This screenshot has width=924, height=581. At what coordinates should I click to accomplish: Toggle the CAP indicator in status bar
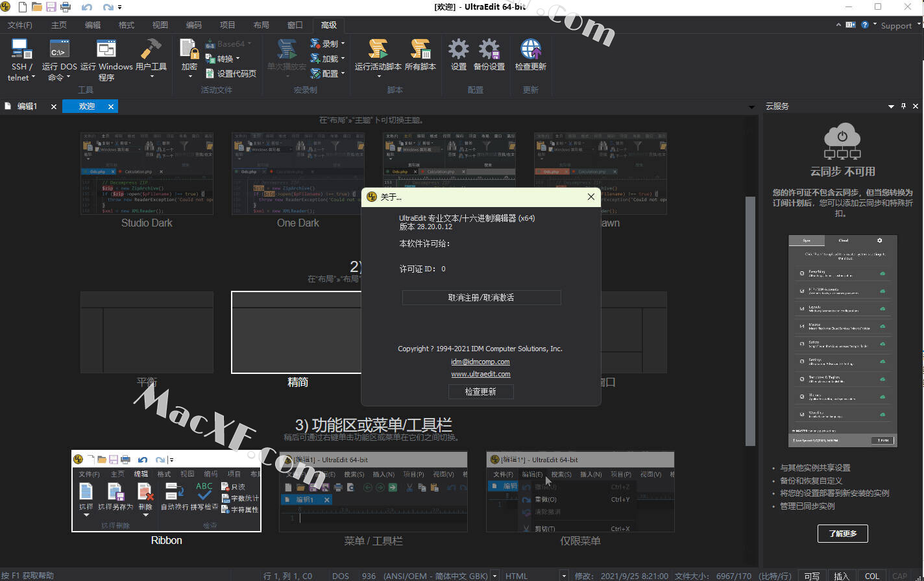900,576
